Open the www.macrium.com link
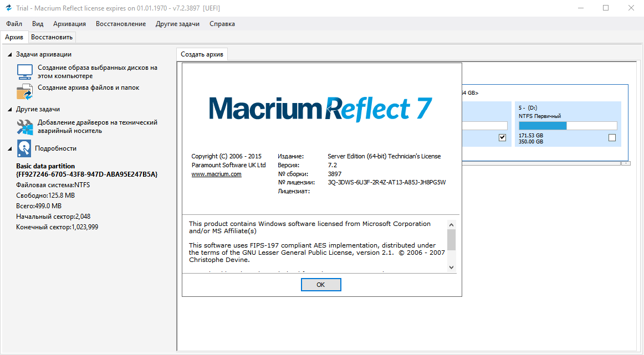This screenshot has width=644, height=355. pyautogui.click(x=216, y=174)
